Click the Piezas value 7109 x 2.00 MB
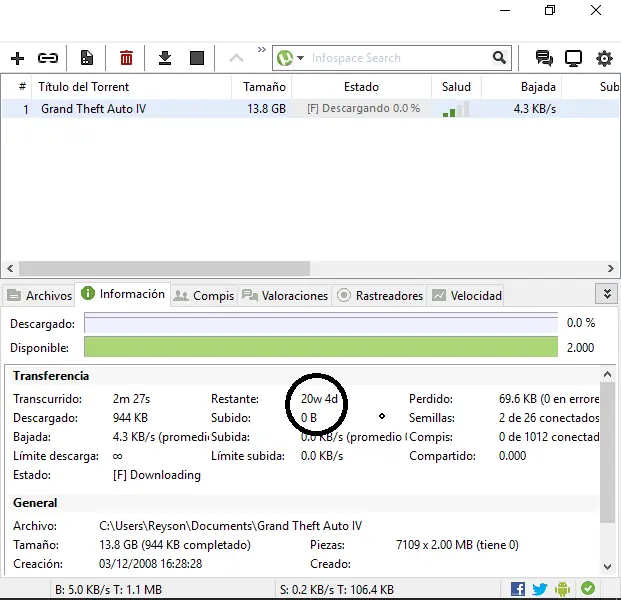This screenshot has height=600, width=621. click(x=457, y=545)
